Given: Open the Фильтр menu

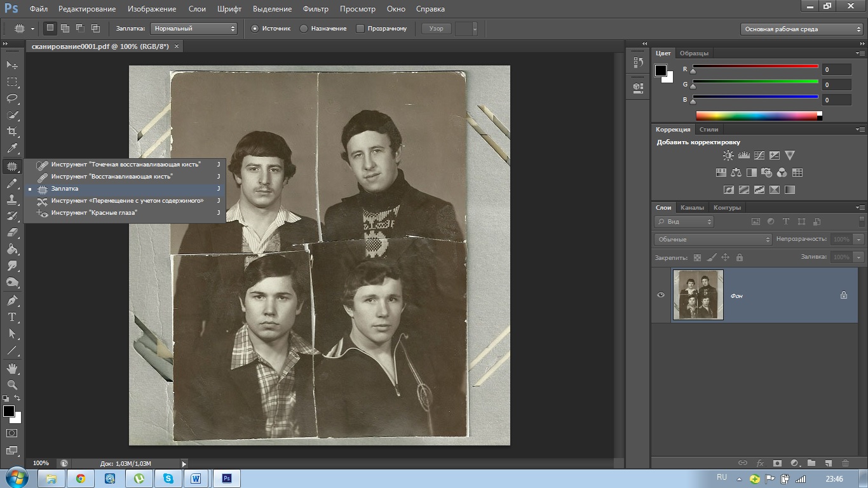Looking at the screenshot, I should (x=315, y=9).
